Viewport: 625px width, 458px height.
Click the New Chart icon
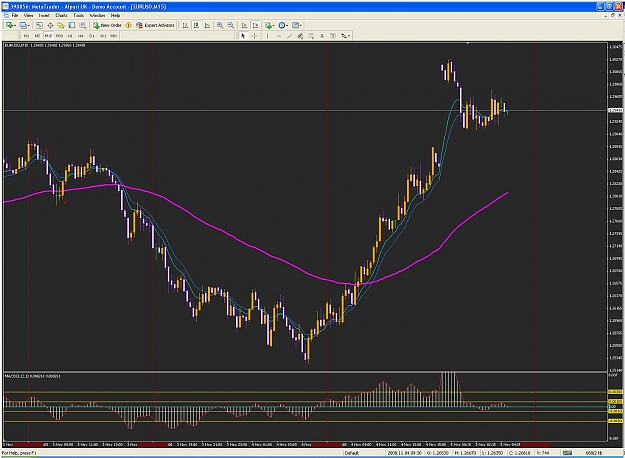(x=10, y=25)
